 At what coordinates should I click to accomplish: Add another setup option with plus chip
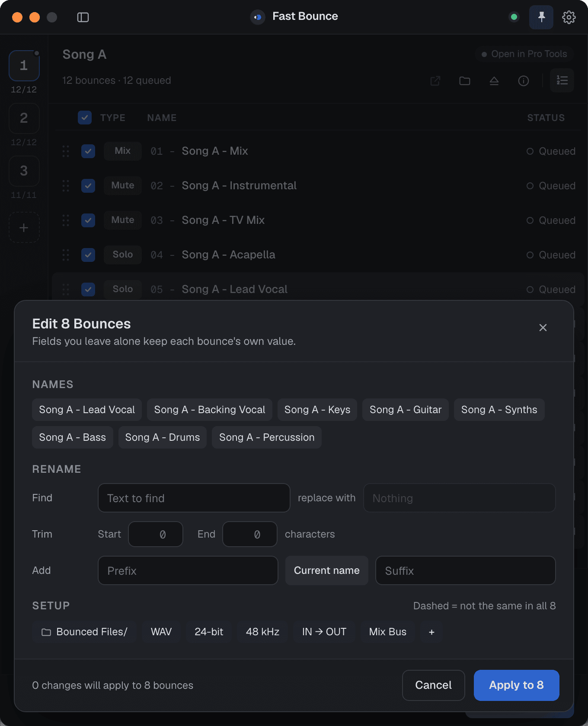(x=431, y=632)
